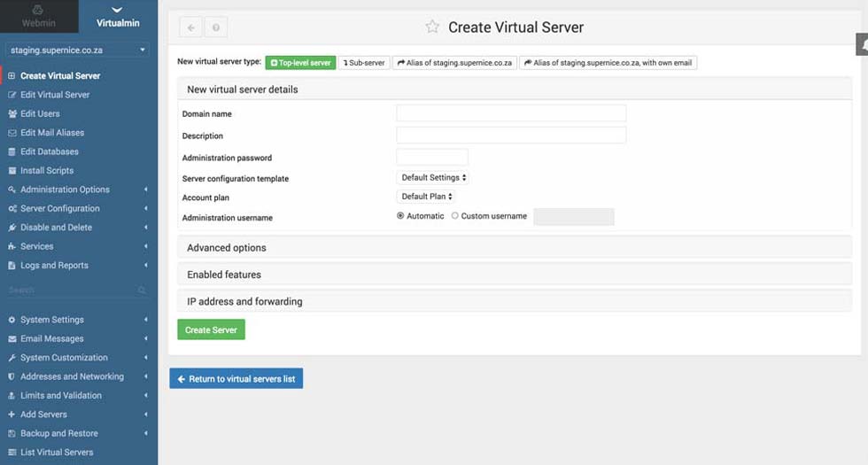Click the search magnifier icon in sidebar
Viewport: 868px width, 465px height.
[142, 291]
